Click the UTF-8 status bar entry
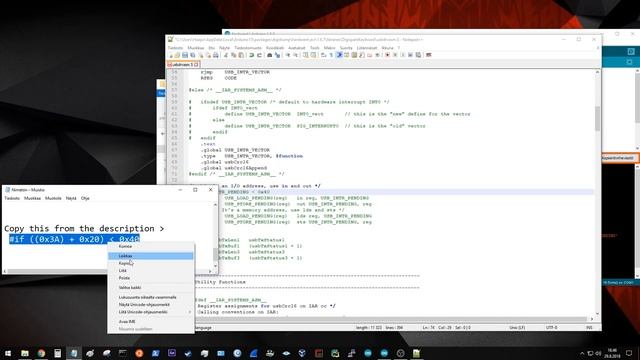640x360 pixels. (x=551, y=328)
